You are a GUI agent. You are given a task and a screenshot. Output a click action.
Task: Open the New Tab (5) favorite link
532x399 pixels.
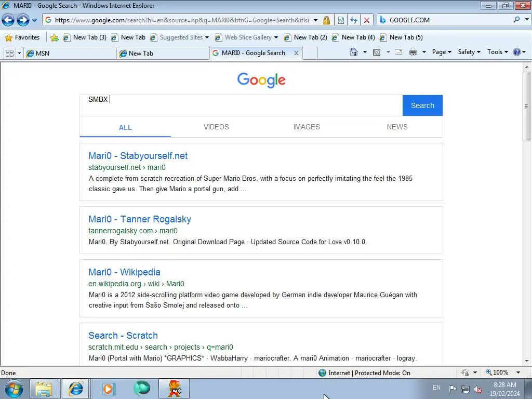pos(402,37)
